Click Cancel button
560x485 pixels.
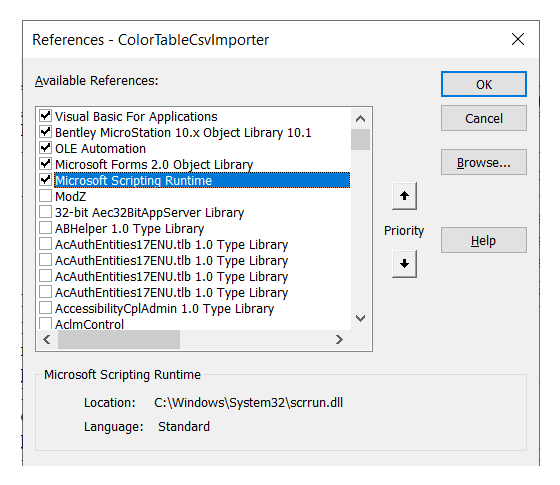[x=484, y=118]
